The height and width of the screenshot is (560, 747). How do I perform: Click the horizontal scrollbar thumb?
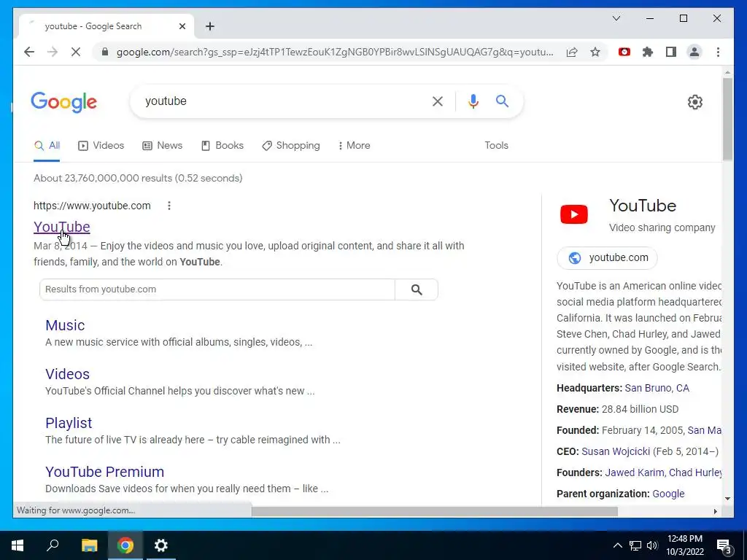point(435,511)
